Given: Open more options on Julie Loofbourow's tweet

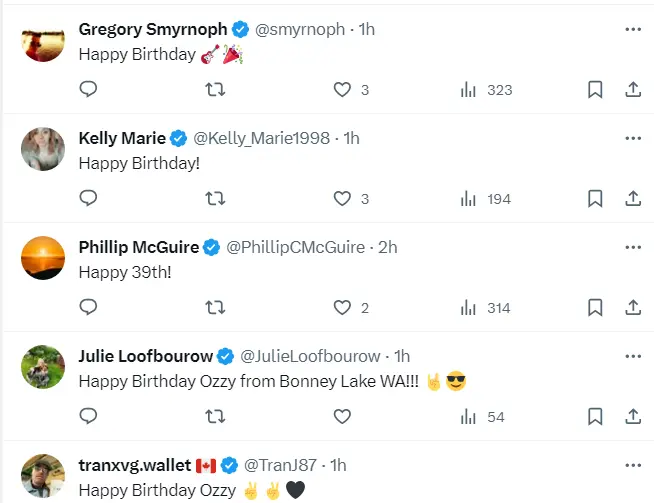Looking at the screenshot, I should point(632,356).
